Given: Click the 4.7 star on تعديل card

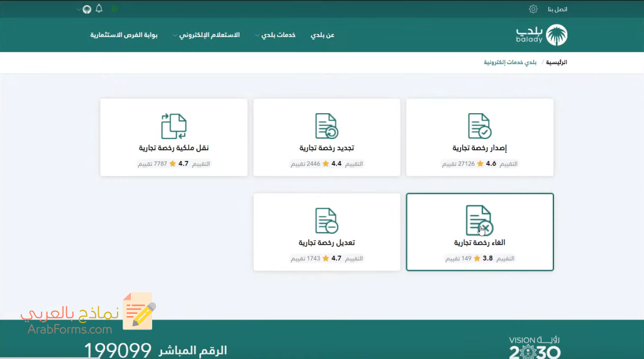Looking at the screenshot, I should (326, 258).
